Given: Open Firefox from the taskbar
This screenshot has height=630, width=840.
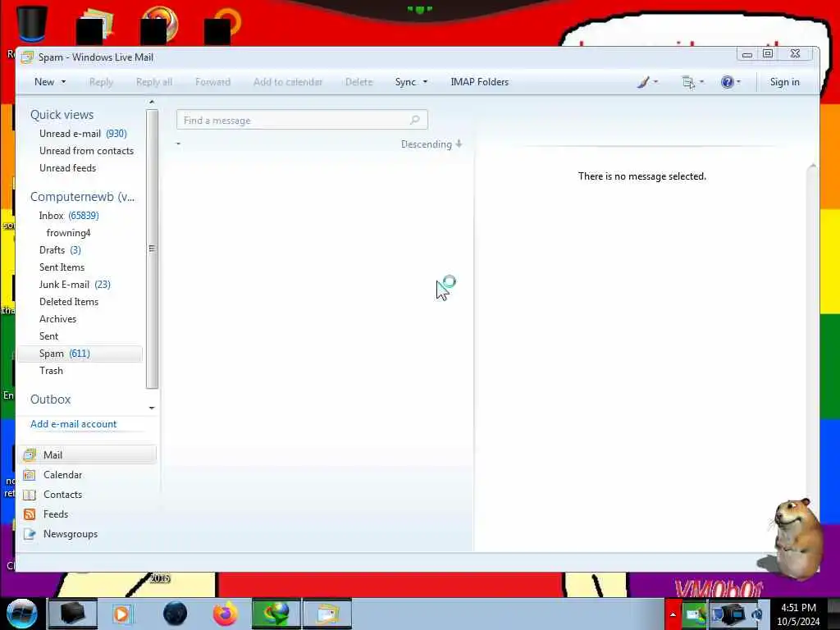Looking at the screenshot, I should click(x=225, y=614).
